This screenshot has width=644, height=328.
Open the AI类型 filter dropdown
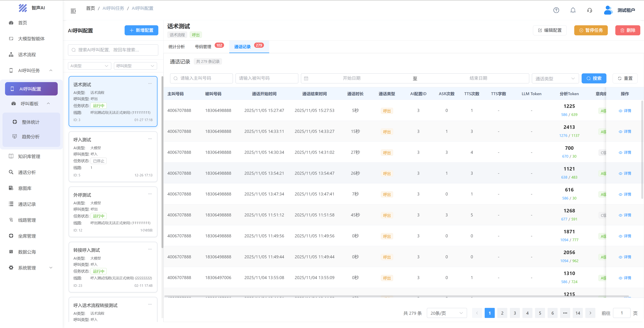click(89, 66)
